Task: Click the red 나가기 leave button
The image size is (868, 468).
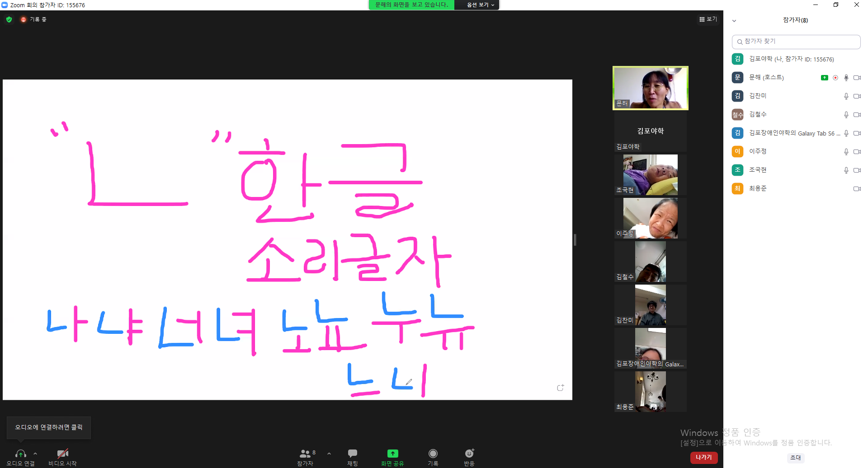Action: point(704,458)
